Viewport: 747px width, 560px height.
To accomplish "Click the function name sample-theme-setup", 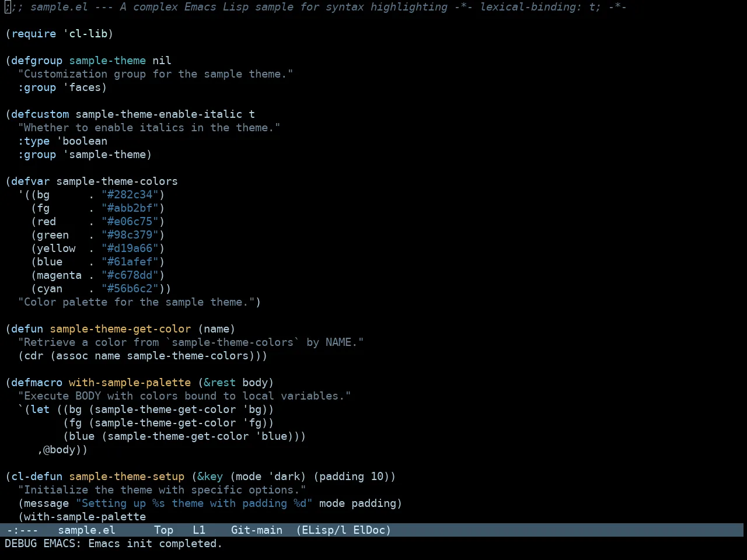I will click(x=127, y=476).
